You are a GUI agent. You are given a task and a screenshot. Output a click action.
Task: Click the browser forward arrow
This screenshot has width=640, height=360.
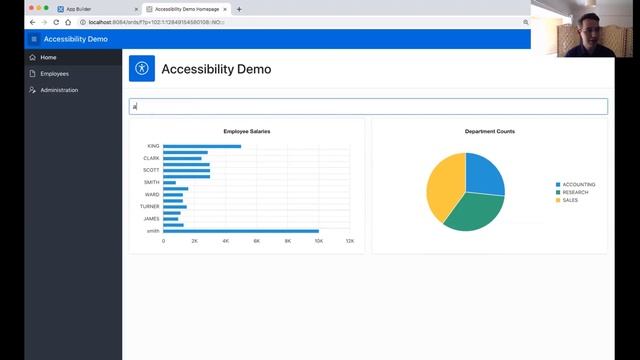click(44, 22)
